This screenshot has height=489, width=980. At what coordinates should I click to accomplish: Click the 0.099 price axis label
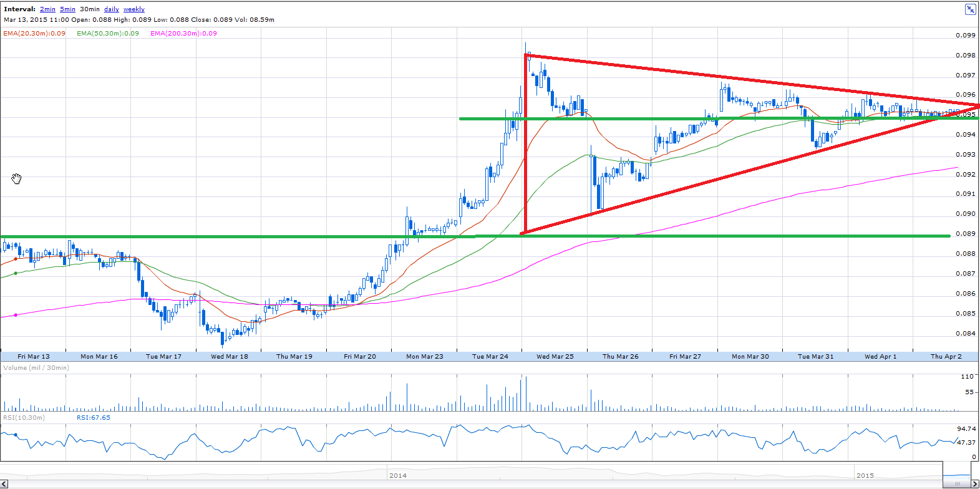click(966, 36)
